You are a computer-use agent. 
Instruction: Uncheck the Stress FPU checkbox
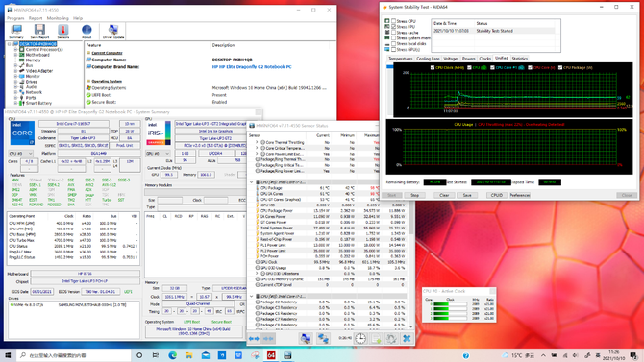point(393,27)
